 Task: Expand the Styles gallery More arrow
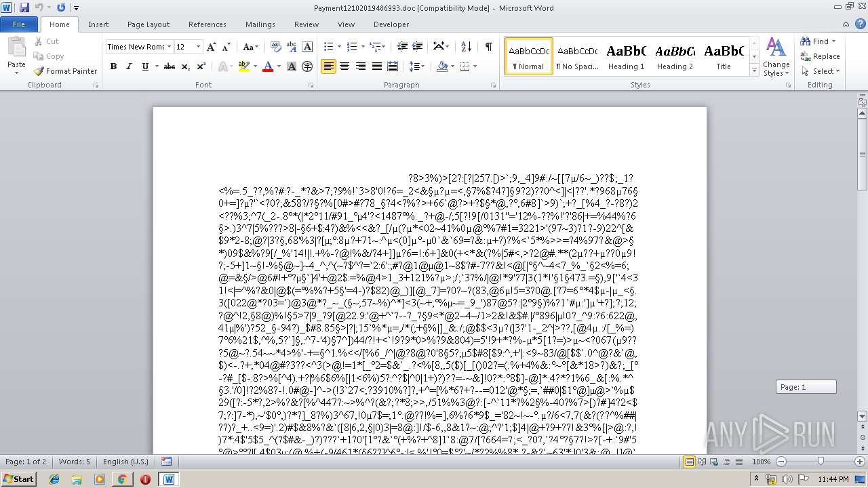[x=754, y=70]
